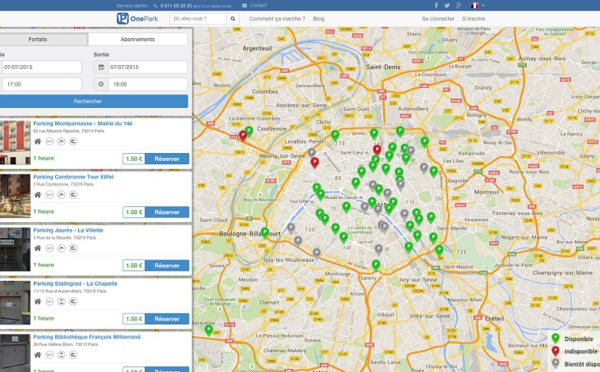Screen dimensions: 600x372
Task: Click house icon in Parking Cambronne card
Action: point(38,195)
